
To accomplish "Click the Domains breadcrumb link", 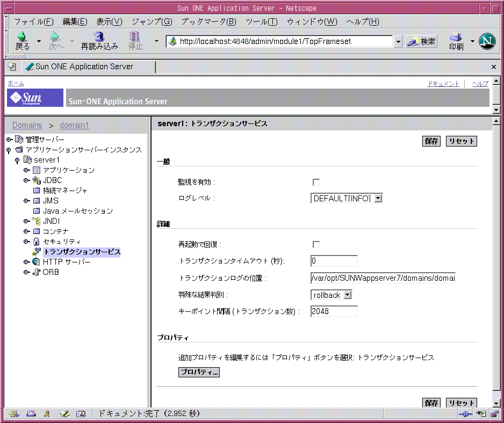I will coord(27,125).
